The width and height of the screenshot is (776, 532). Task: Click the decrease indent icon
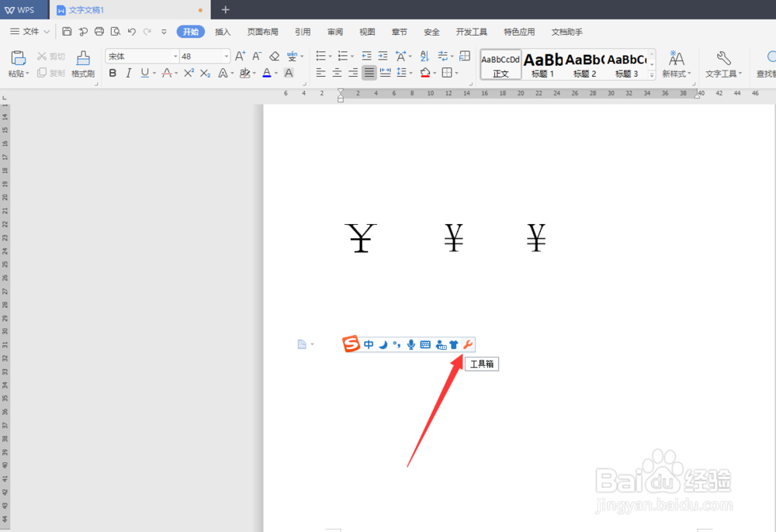coord(366,56)
